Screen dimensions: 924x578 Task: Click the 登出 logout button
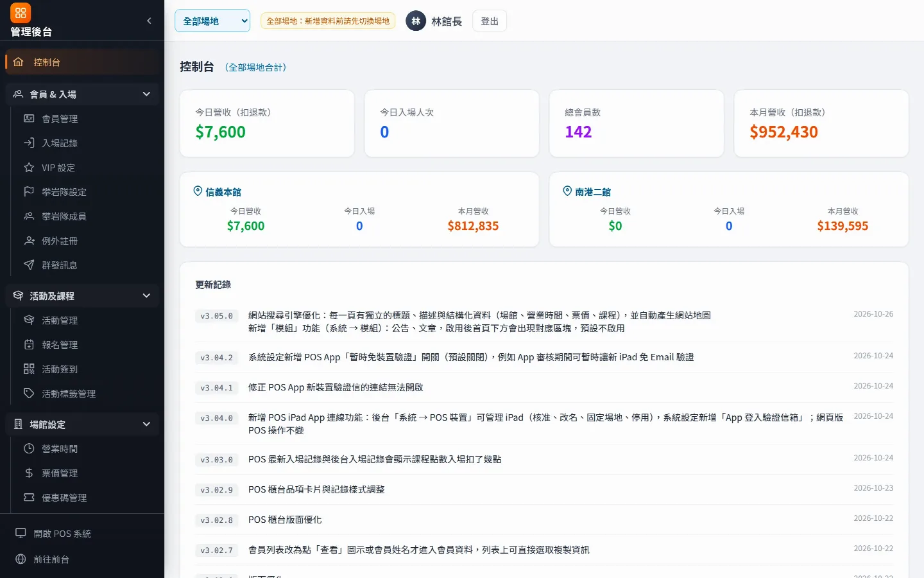(x=490, y=21)
